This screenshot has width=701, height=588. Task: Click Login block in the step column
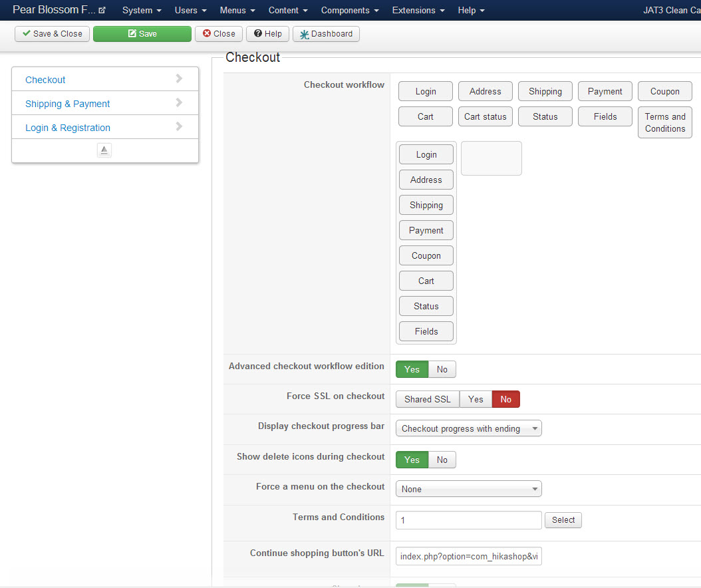[426, 154]
